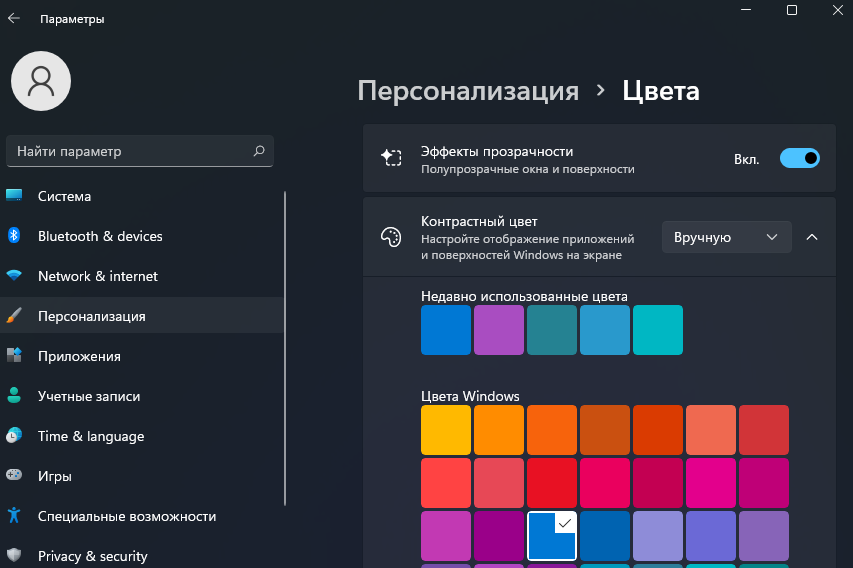Click Персонализация breadcrumb link
Screen dimensions: 853x568
point(468,90)
